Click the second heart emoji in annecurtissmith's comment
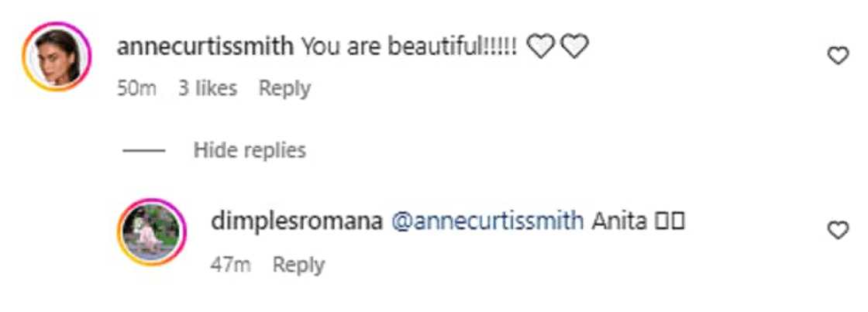The height and width of the screenshot is (312, 868). tap(574, 48)
